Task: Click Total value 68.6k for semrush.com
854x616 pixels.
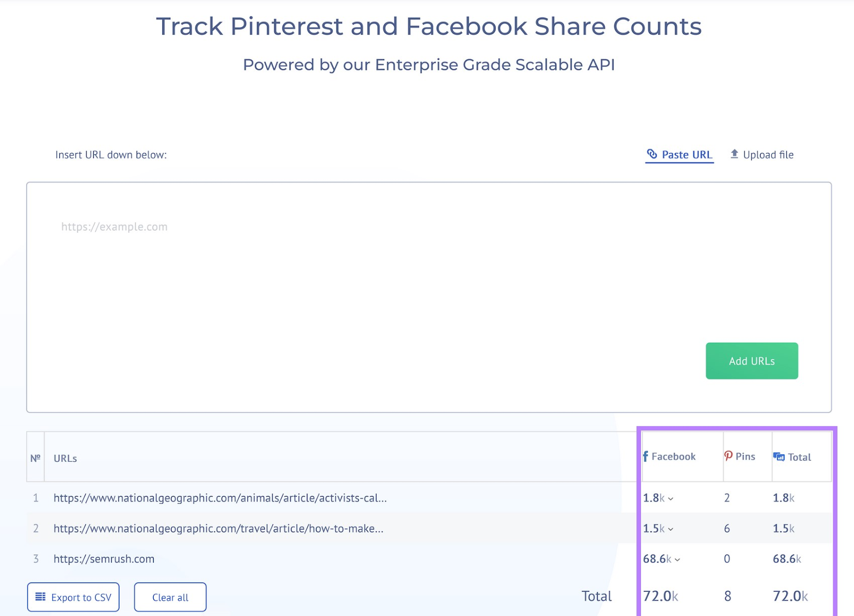Action: (x=787, y=559)
